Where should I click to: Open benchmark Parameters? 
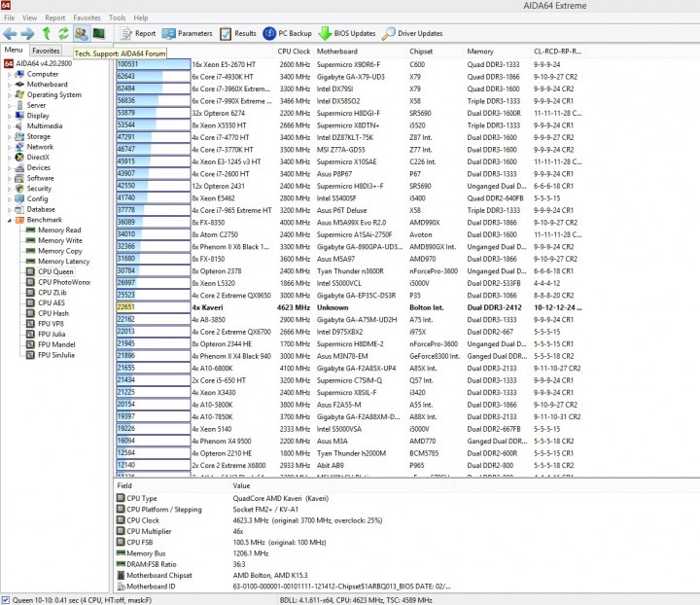(x=187, y=33)
